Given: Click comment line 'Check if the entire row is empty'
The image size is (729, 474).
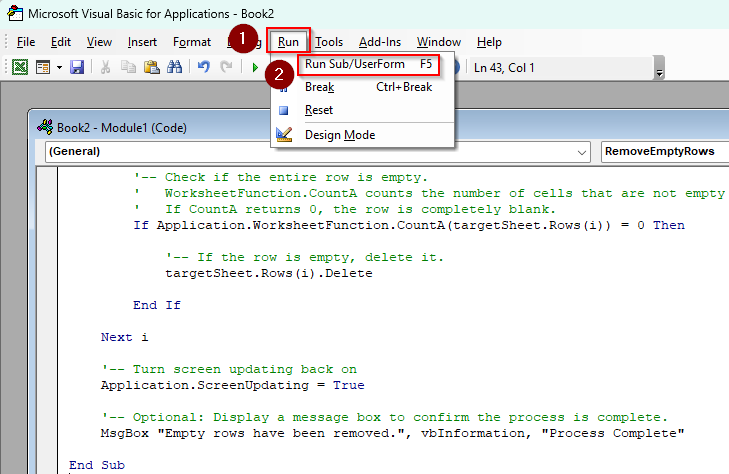Looking at the screenshot, I should 280,177.
